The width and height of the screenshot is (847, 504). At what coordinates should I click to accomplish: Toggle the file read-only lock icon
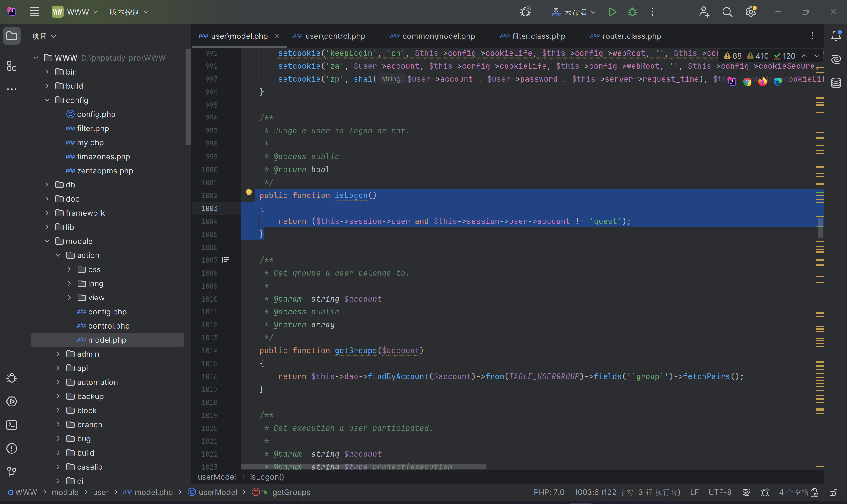click(833, 493)
